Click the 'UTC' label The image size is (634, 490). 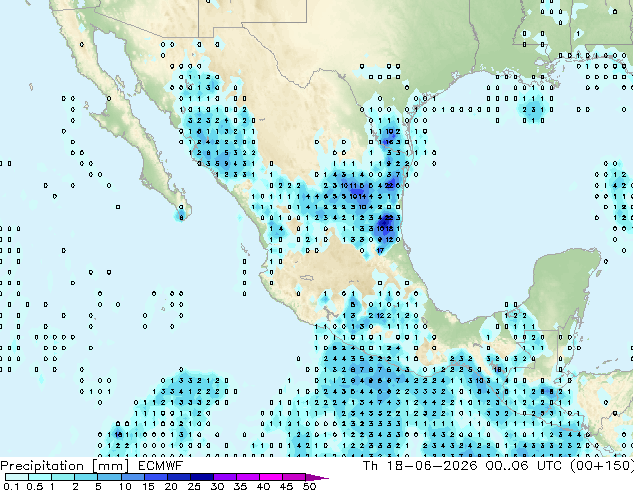(x=549, y=466)
